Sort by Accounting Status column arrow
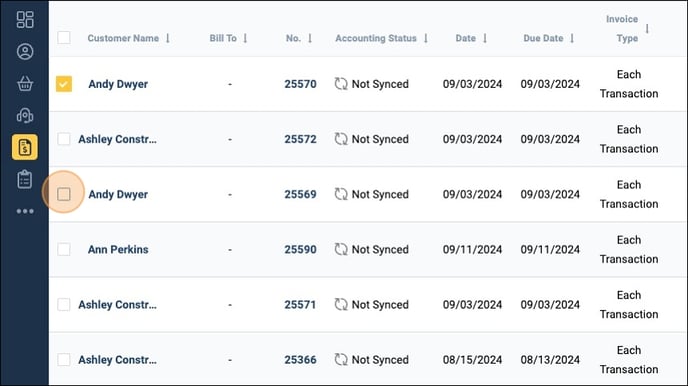Image resolution: width=688 pixels, height=386 pixels. tap(426, 38)
